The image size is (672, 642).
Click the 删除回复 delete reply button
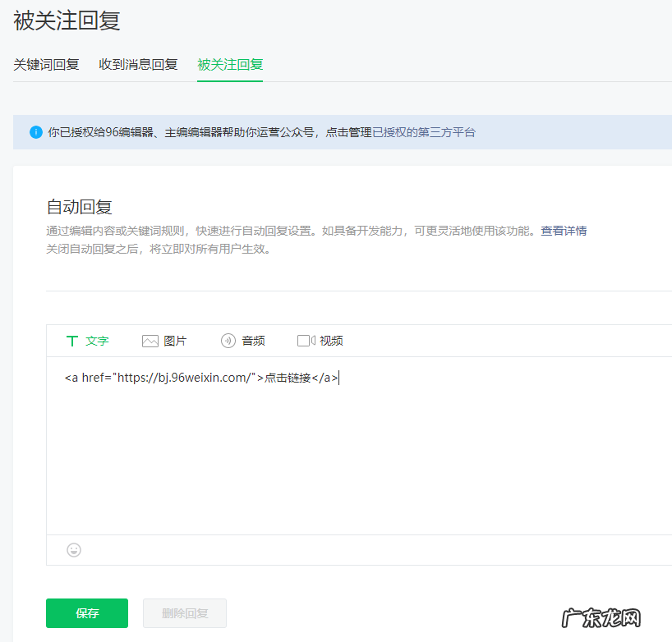click(184, 613)
